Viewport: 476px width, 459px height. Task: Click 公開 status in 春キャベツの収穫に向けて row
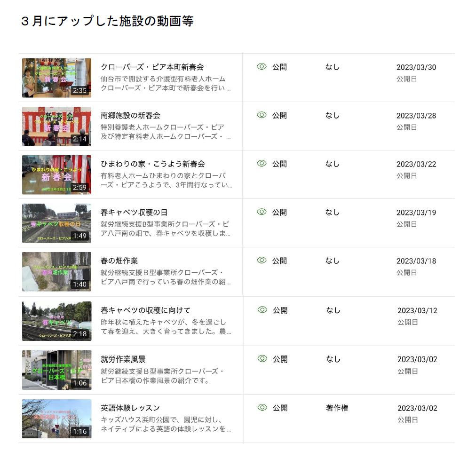point(280,310)
